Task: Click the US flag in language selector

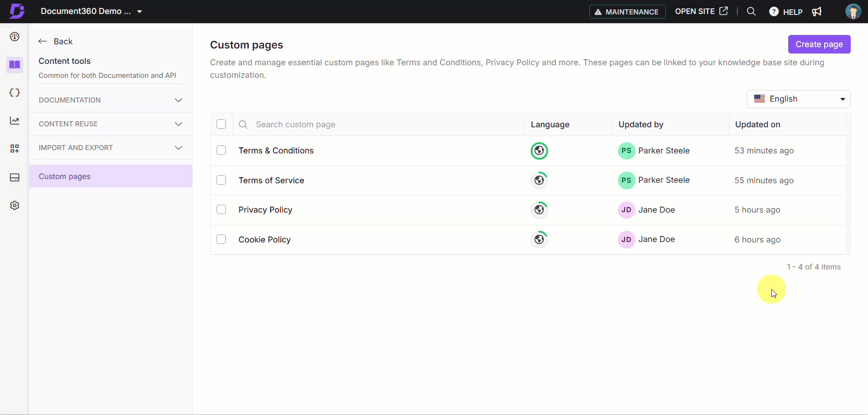Action: (x=759, y=99)
